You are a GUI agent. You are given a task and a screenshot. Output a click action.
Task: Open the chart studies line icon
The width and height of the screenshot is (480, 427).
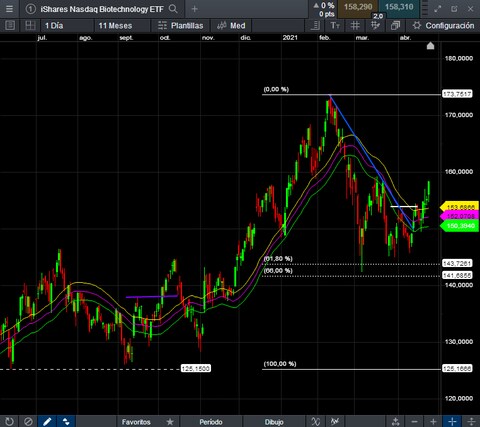334,422
